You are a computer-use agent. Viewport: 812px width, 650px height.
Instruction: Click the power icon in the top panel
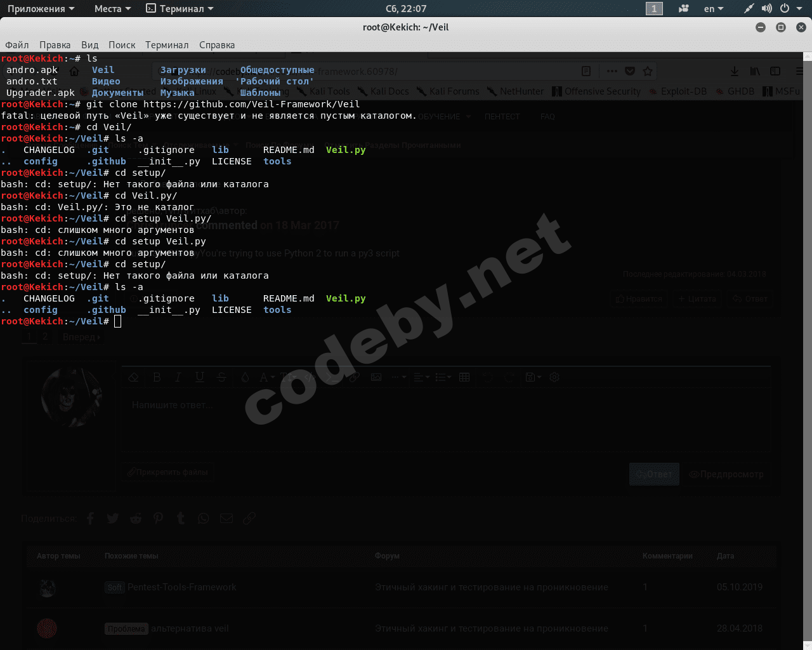click(x=785, y=8)
